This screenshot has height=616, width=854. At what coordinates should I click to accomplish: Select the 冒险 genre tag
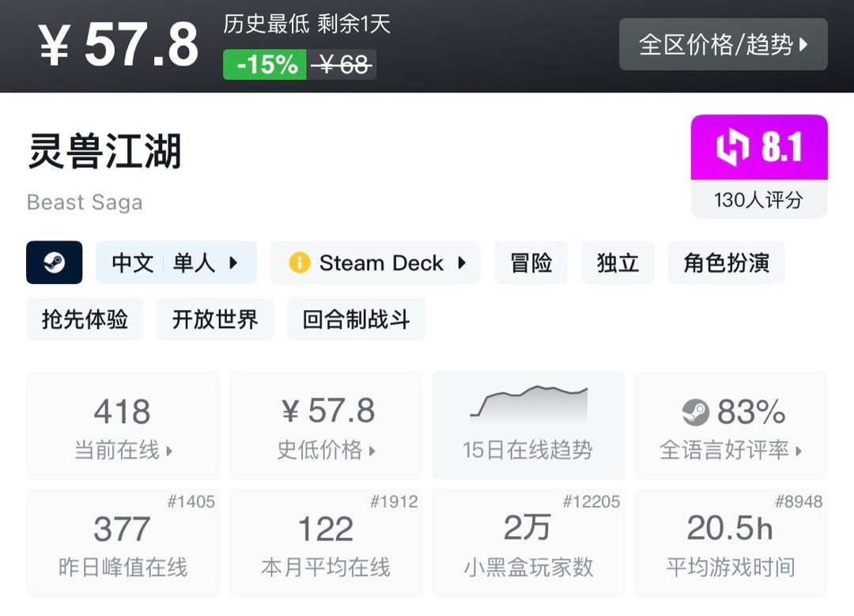tap(531, 263)
